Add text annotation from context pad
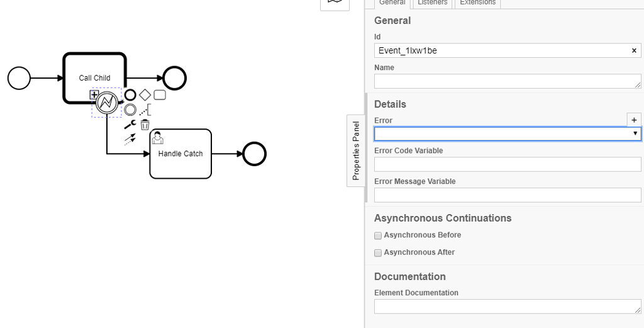The image size is (644, 328). pyautogui.click(x=145, y=110)
